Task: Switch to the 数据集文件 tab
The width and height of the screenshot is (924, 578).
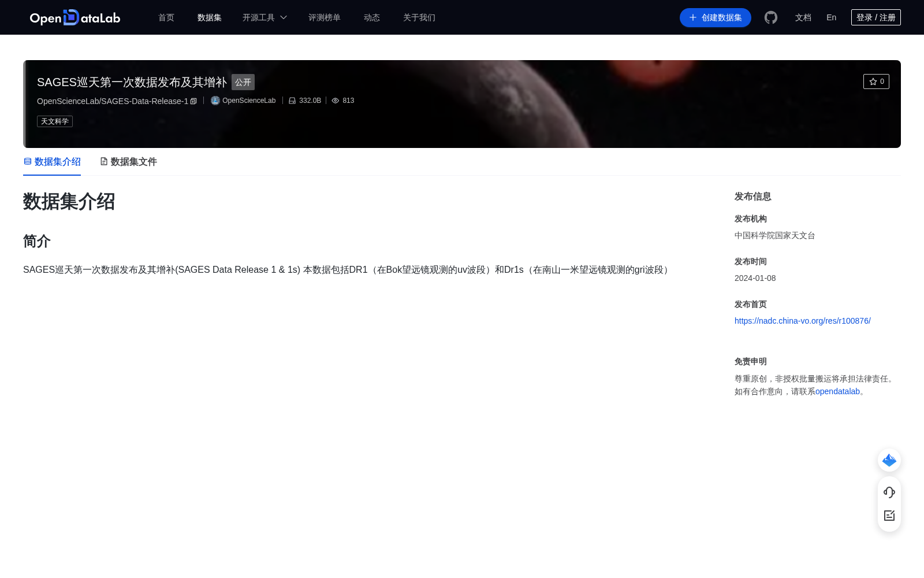Action: coord(128,162)
